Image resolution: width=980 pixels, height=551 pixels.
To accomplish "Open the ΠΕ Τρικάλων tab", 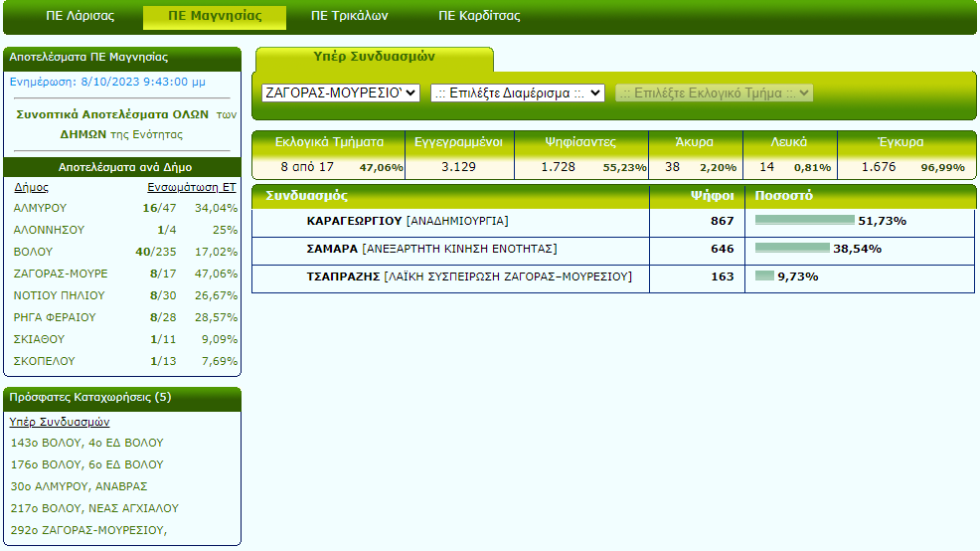I will tap(349, 17).
